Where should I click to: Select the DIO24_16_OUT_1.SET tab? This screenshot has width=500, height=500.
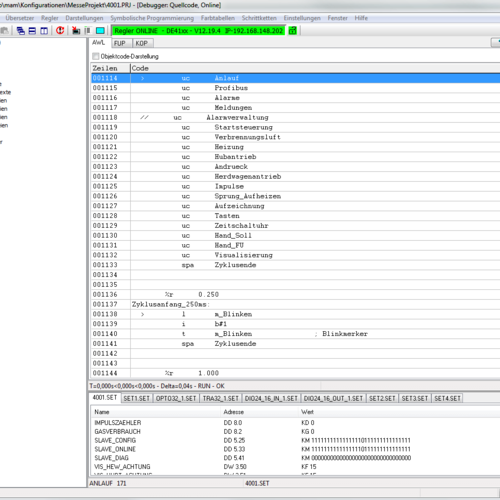point(333,398)
